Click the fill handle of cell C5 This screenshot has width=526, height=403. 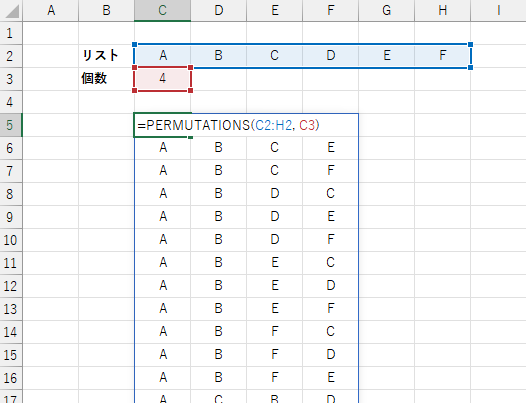191,137
